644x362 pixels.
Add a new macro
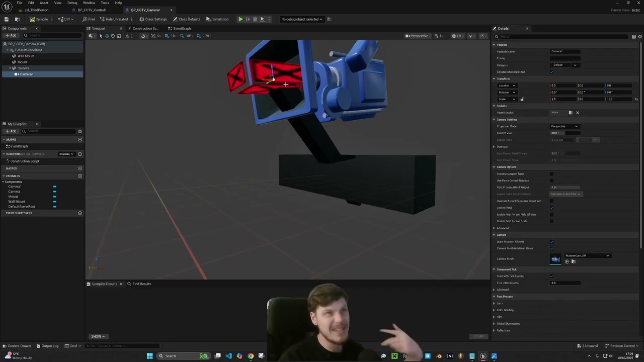(80, 168)
